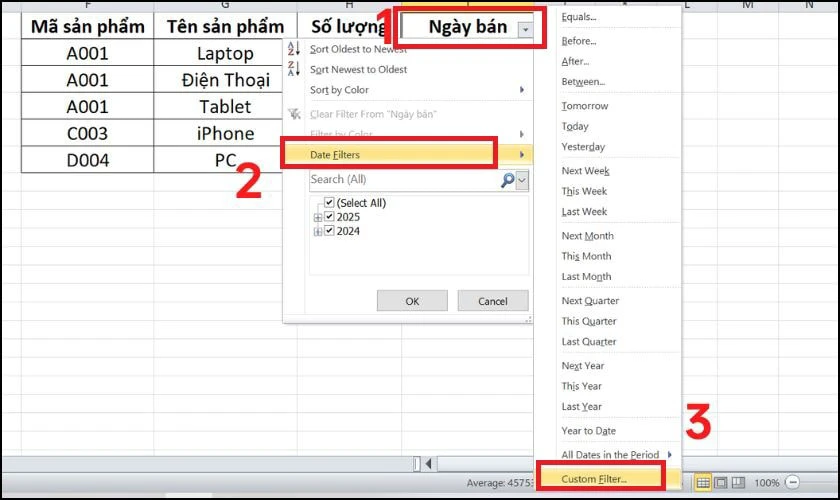This screenshot has height=500, width=840.
Task: Switch to Normal view icon in status bar
Action: [x=703, y=483]
